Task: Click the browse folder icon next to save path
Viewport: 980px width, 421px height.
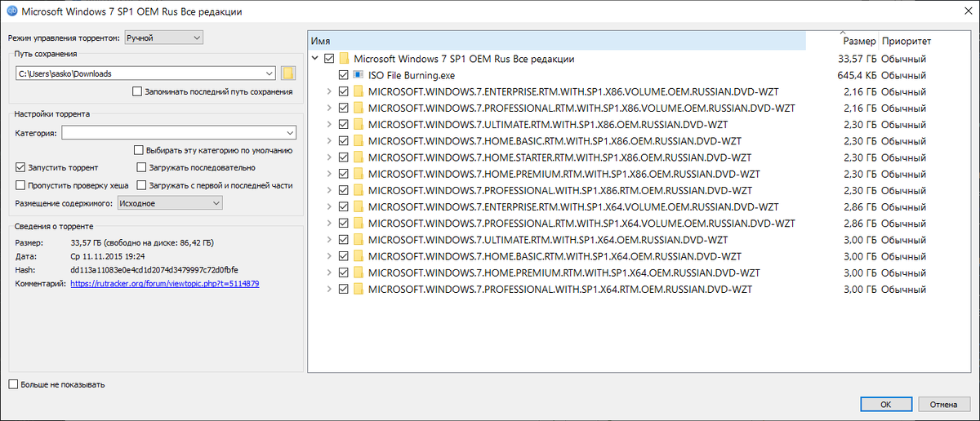Action: 287,73
